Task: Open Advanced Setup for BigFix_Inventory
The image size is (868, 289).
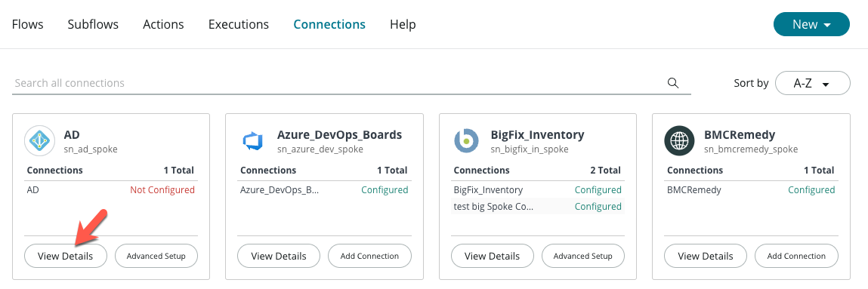Action: click(x=583, y=256)
